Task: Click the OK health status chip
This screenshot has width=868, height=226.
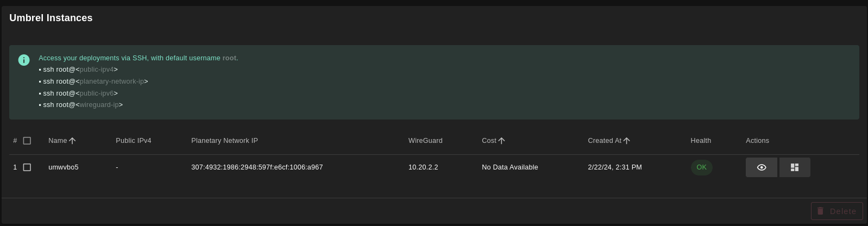Action: pyautogui.click(x=702, y=167)
